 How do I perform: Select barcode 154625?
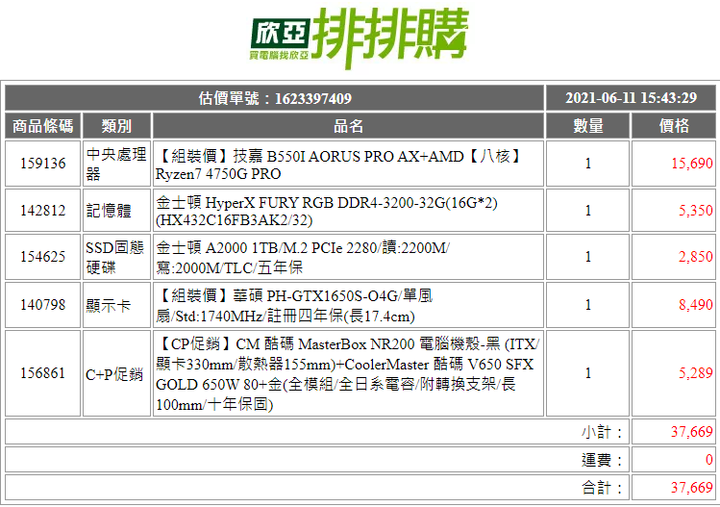point(43,257)
